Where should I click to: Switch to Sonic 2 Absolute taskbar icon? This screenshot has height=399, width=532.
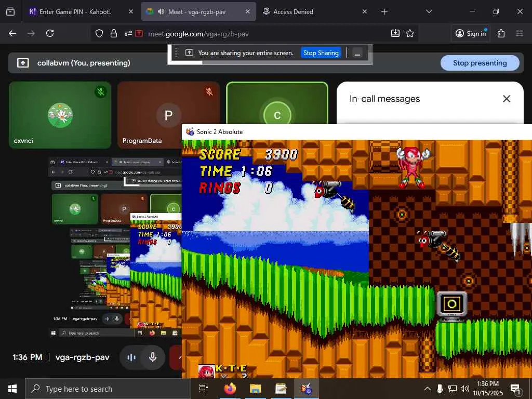306,389
